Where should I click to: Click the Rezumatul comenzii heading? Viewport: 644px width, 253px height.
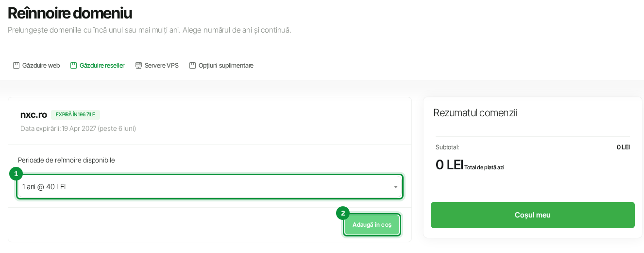[x=475, y=113]
